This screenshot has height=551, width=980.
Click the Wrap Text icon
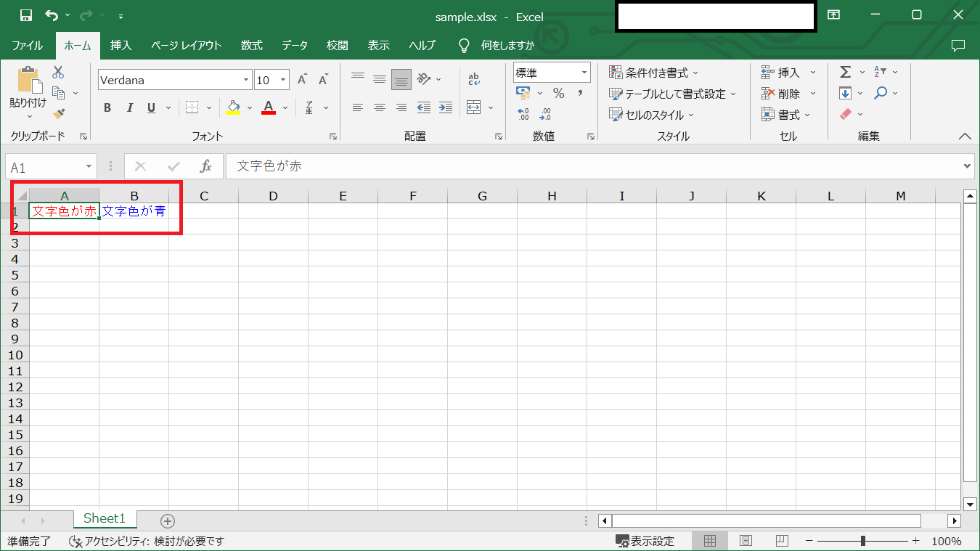pos(474,79)
